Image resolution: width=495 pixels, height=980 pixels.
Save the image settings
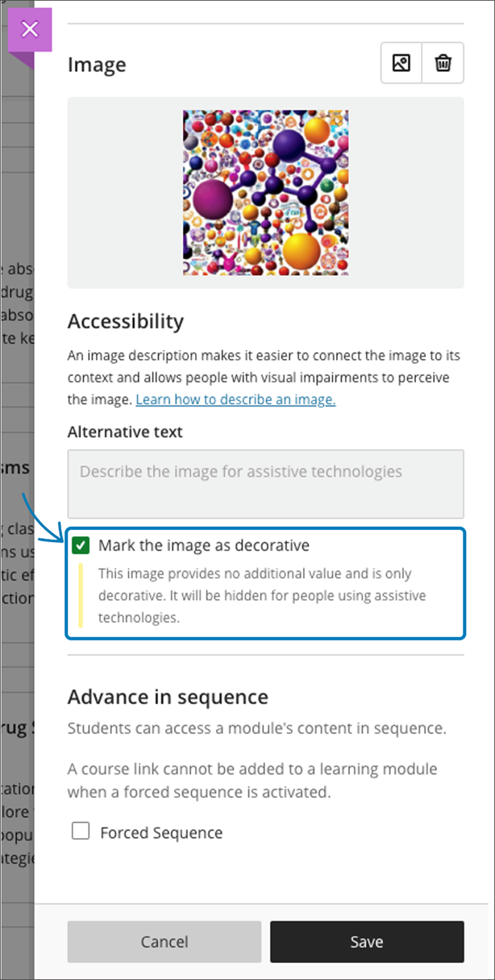(x=367, y=941)
